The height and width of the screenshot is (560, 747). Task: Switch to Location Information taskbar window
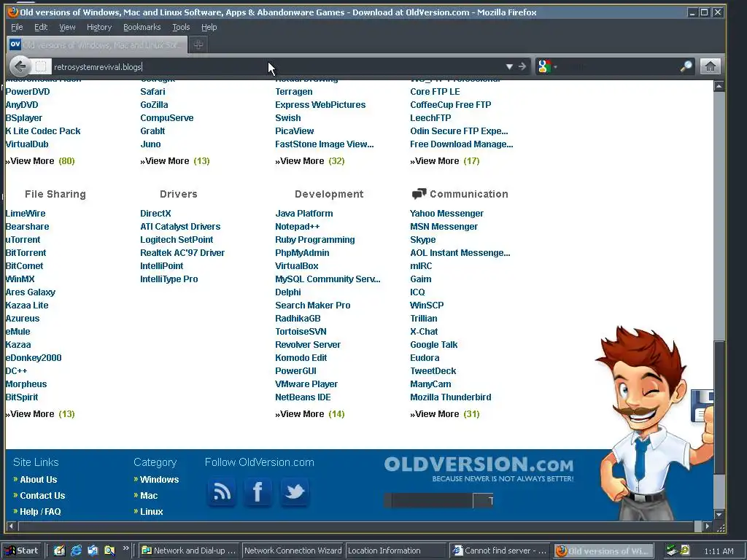[396, 551]
